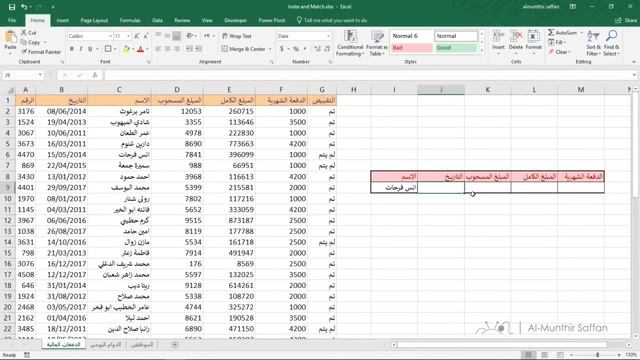The width and height of the screenshot is (640, 360).
Task: Decrease font size with smaller A icon
Action: pyautogui.click(x=146, y=36)
